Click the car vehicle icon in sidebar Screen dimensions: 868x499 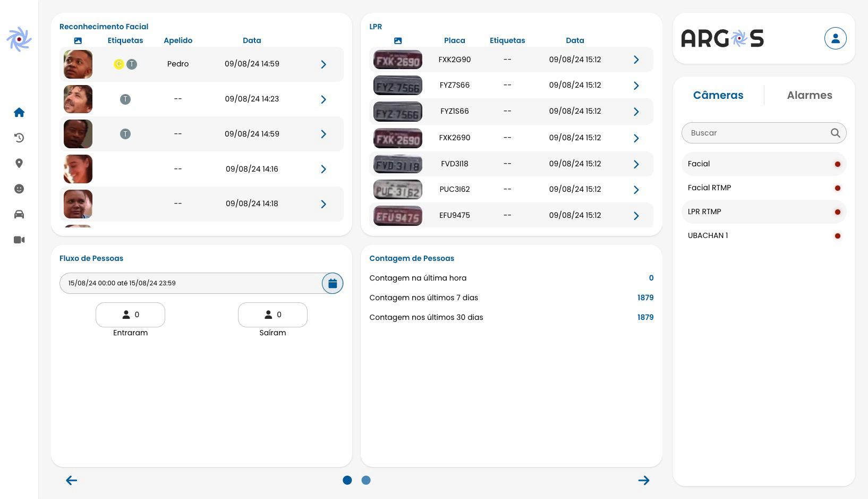click(19, 214)
